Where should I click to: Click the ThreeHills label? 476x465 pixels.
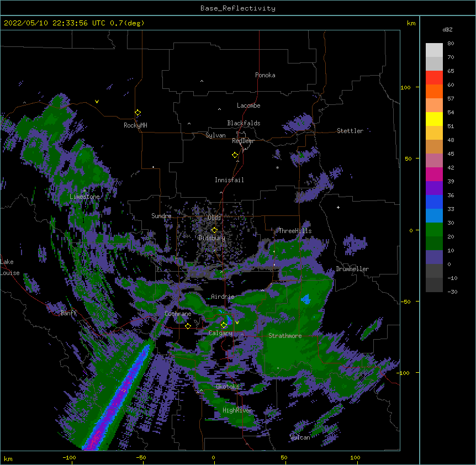(295, 231)
